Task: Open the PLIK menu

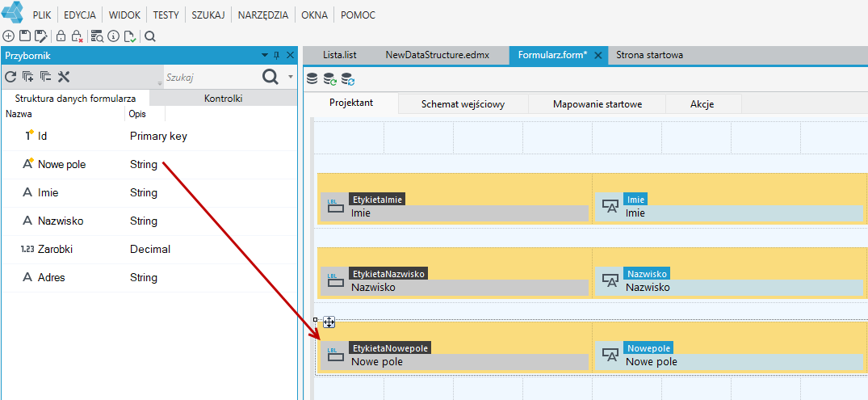Action: pyautogui.click(x=42, y=15)
